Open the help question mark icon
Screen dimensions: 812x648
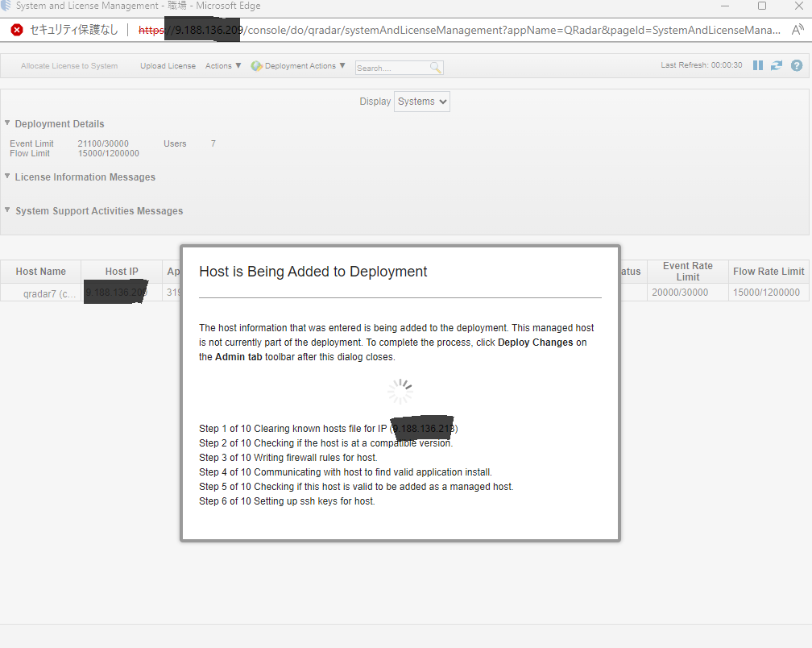[x=797, y=65]
